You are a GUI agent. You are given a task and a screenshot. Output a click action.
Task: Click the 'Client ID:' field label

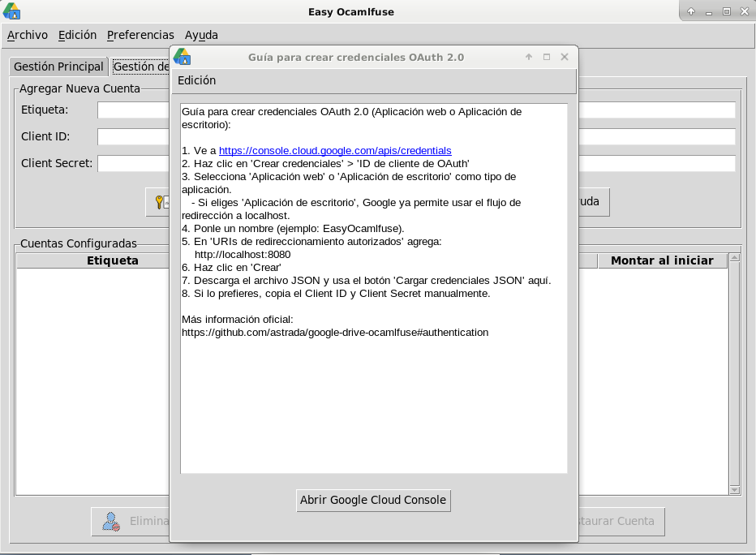pos(45,136)
